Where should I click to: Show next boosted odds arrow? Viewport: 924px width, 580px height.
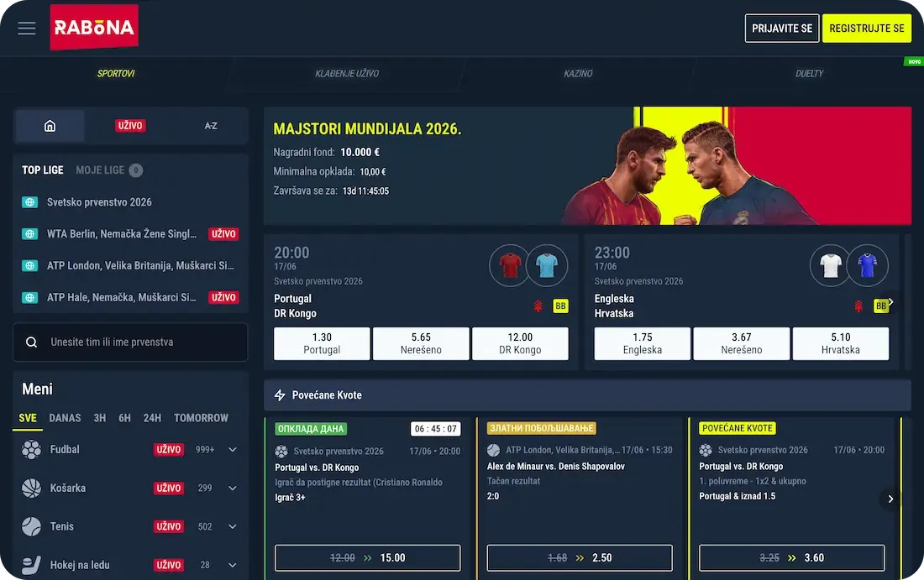coord(890,499)
